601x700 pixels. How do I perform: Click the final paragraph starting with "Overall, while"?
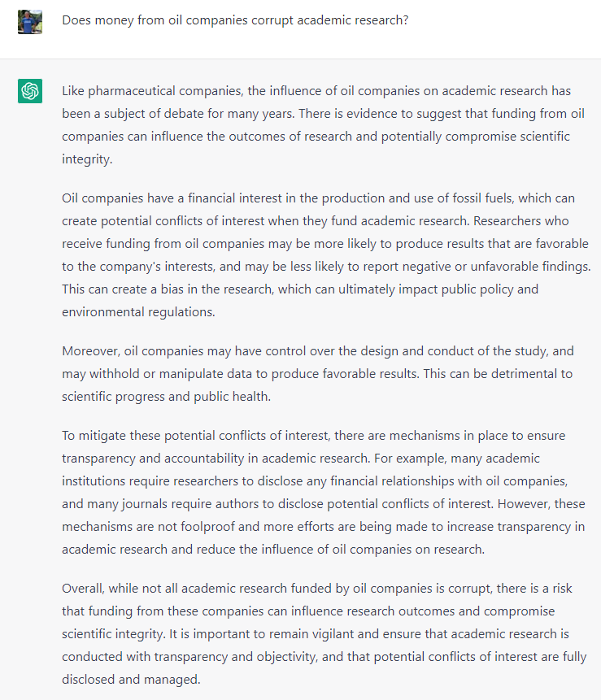click(x=324, y=633)
